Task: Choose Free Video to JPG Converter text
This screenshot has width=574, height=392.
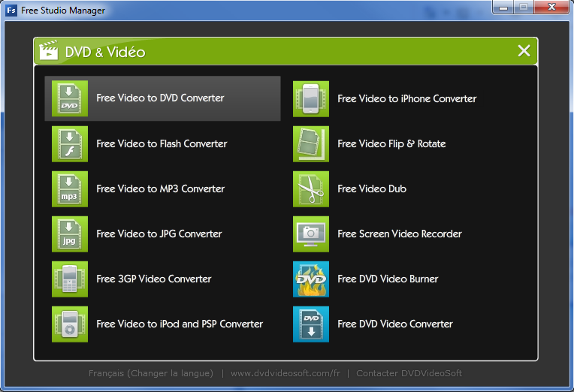Action: [159, 234]
